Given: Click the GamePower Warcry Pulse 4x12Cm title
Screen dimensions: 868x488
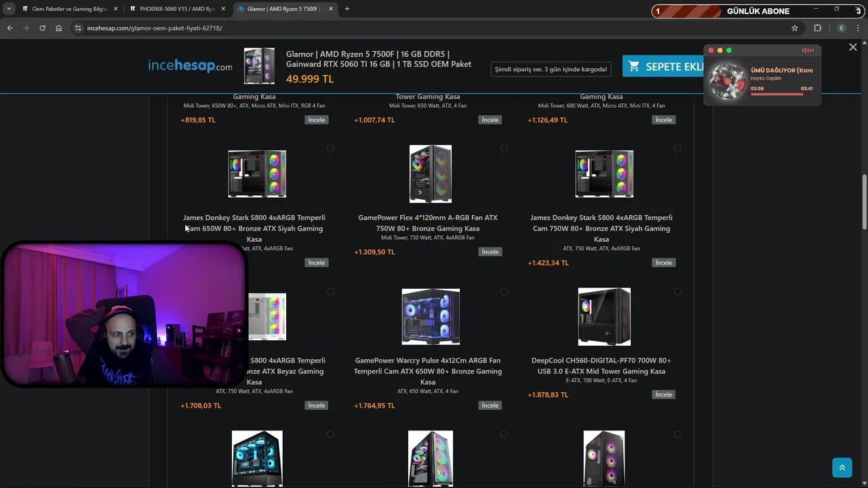Looking at the screenshot, I should (428, 371).
